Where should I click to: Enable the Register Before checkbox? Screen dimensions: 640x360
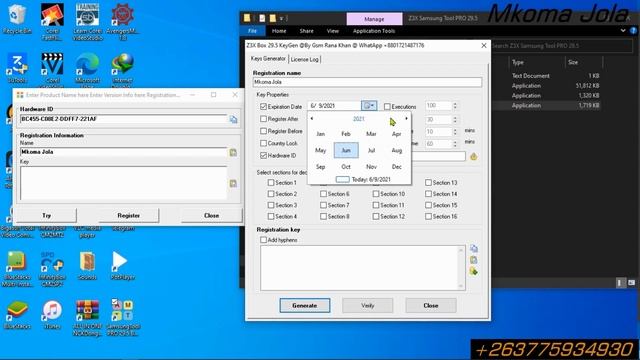click(263, 131)
